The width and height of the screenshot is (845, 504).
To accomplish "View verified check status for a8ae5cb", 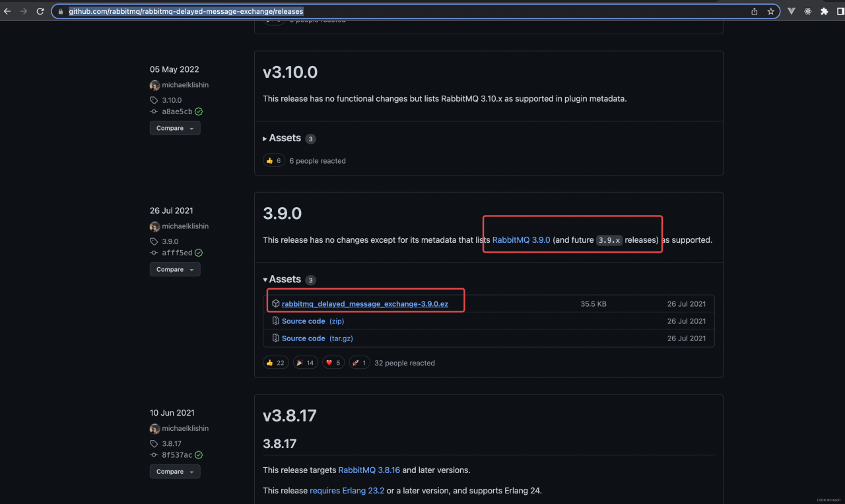I will 199,111.
